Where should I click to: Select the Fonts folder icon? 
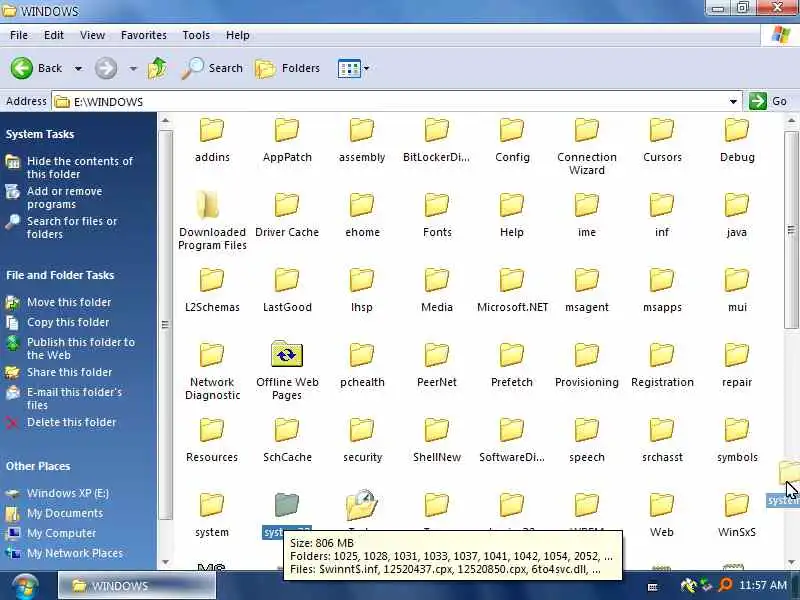437,205
